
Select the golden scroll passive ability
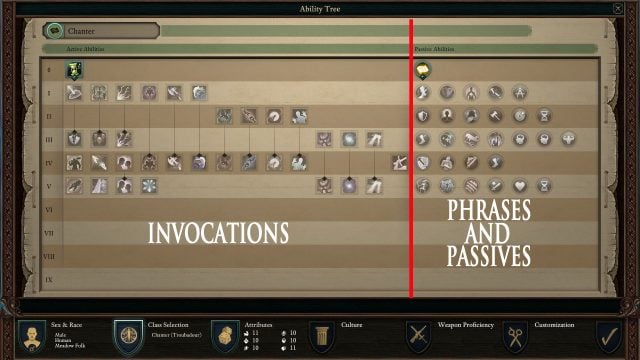[x=423, y=70]
